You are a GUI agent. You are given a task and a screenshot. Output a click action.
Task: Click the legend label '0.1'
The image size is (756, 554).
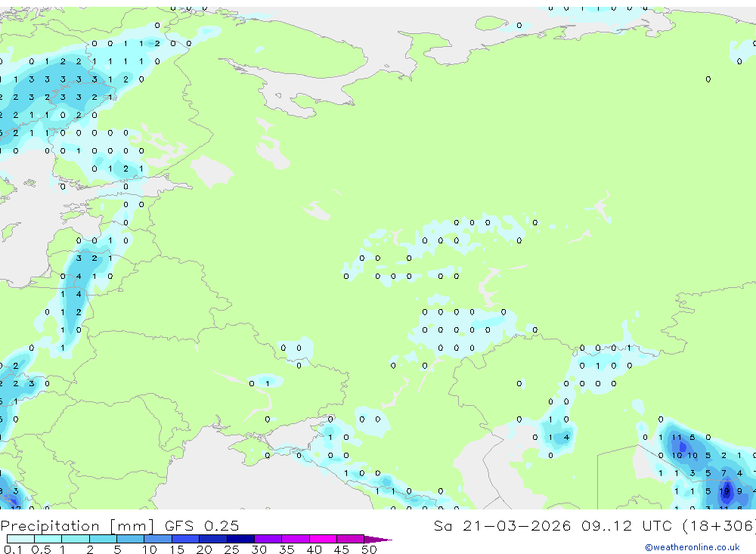tap(13, 549)
